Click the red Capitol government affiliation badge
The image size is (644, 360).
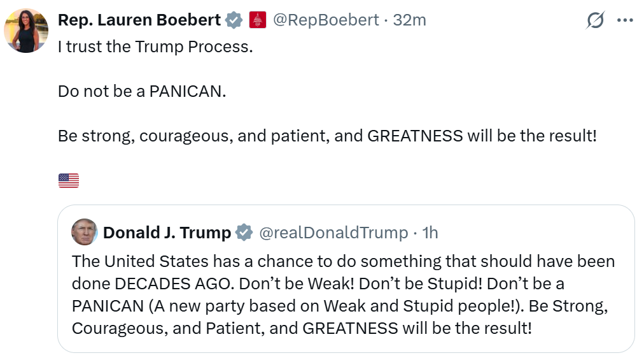coord(257,20)
